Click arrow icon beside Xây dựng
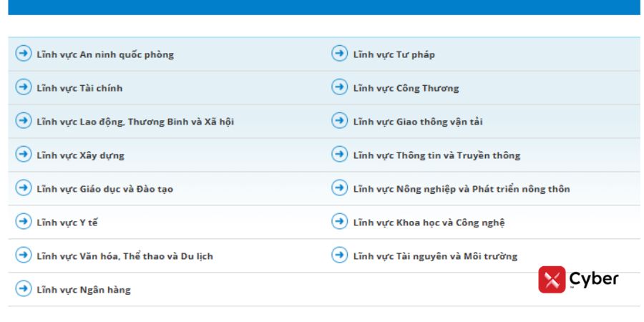 (x=24, y=155)
